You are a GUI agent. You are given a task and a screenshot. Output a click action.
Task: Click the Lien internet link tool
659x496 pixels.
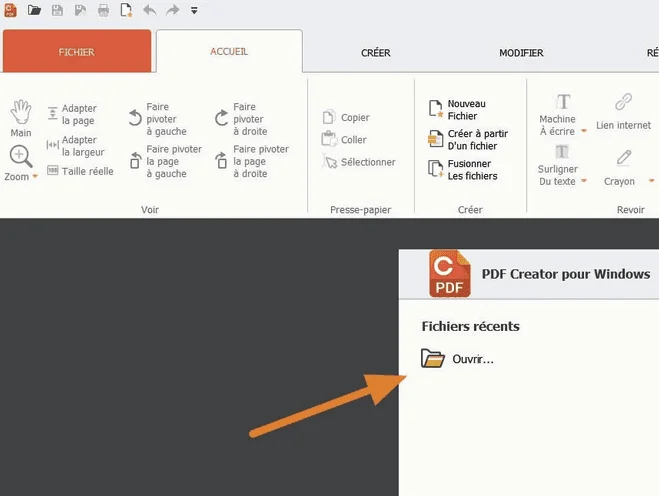pyautogui.click(x=623, y=111)
